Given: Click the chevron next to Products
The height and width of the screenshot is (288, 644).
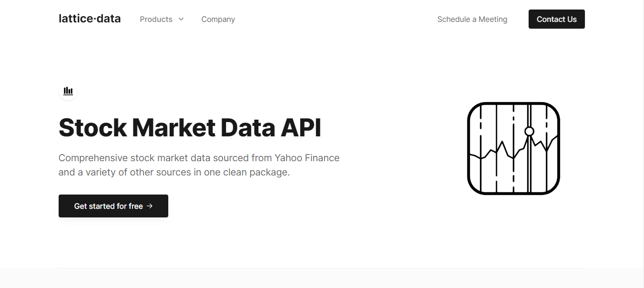Looking at the screenshot, I should click(x=181, y=19).
